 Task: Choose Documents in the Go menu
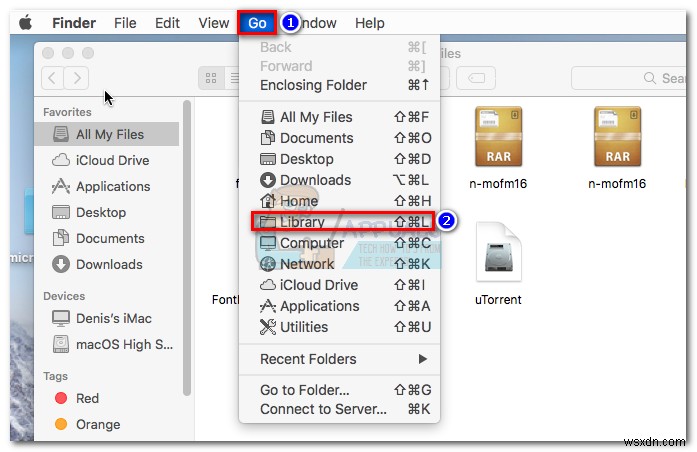click(x=340, y=138)
